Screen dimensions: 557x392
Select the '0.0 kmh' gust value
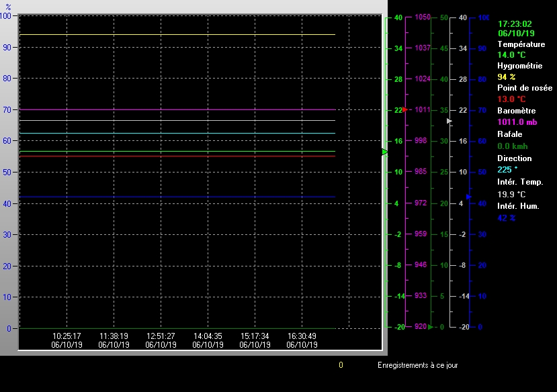(512, 146)
